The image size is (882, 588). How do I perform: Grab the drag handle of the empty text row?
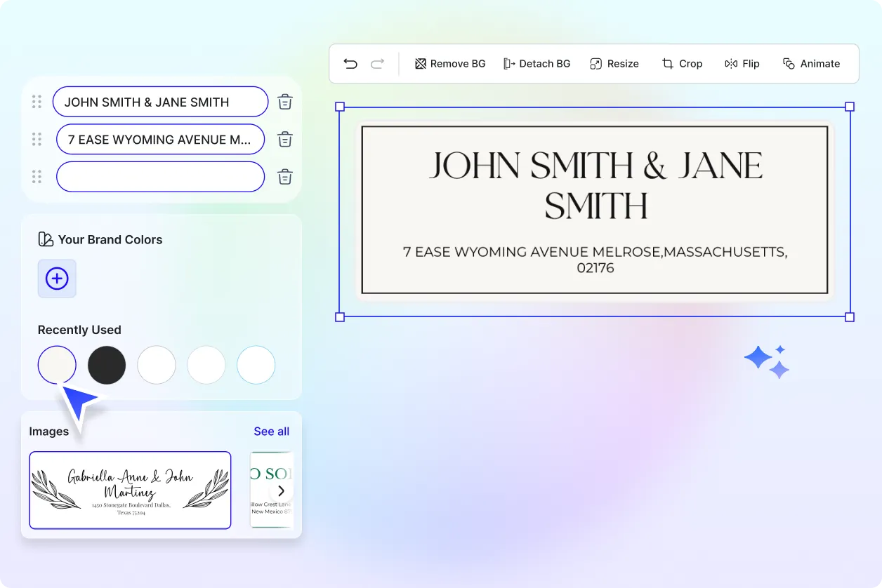[x=37, y=177]
